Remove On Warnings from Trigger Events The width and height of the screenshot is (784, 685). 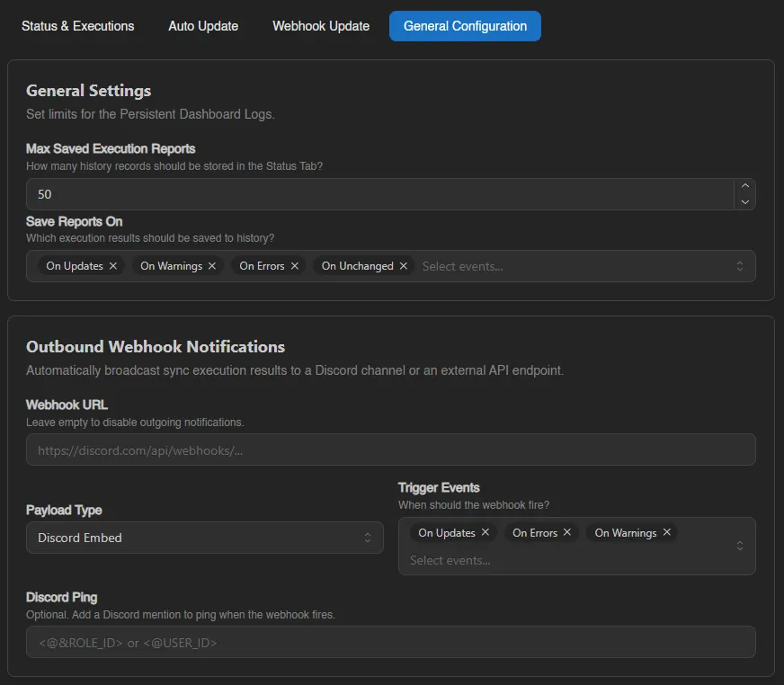[666, 532]
